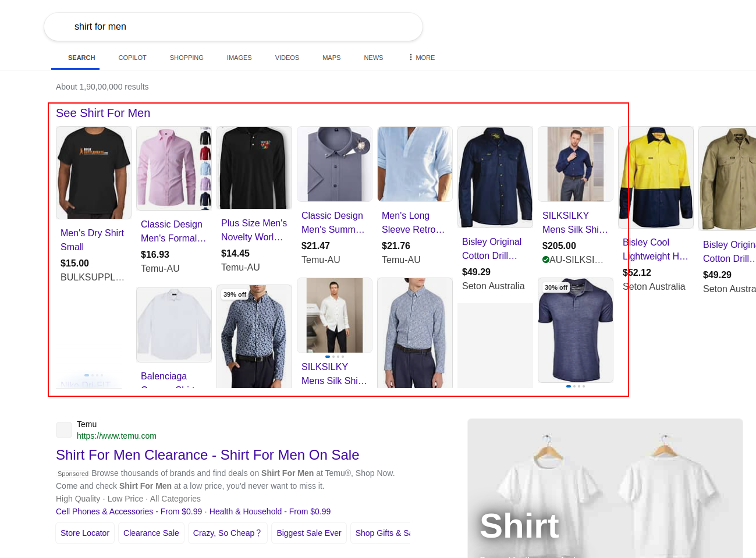Open the Shopping tab
The width and height of the screenshot is (756, 558).
[186, 58]
